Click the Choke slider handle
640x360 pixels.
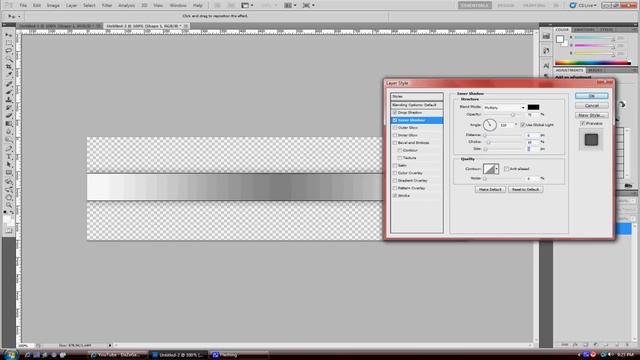488,142
